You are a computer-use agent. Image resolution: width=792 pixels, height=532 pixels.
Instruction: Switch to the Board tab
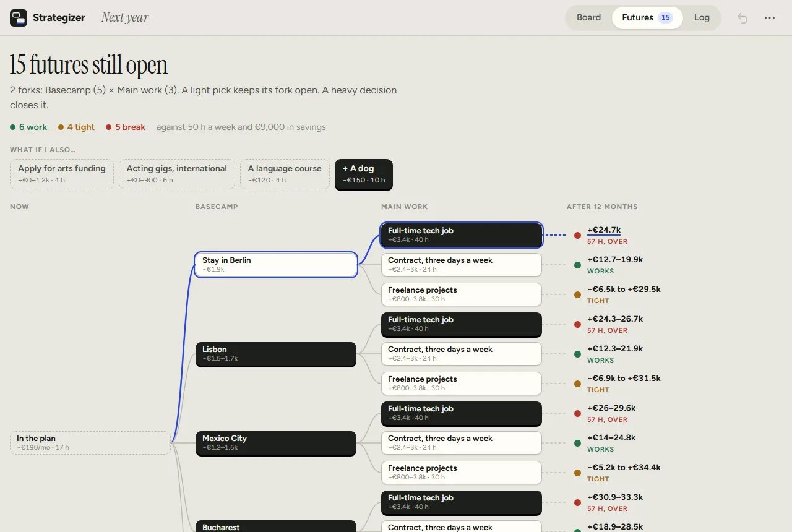(x=588, y=17)
